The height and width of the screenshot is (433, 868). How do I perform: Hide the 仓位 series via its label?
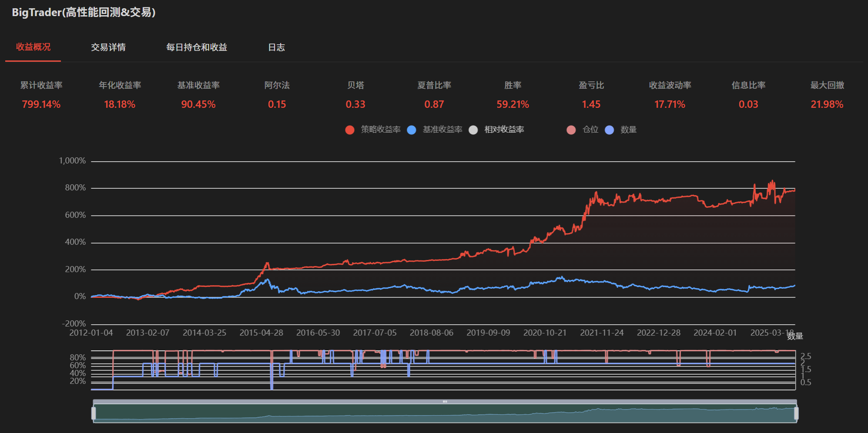coord(590,130)
